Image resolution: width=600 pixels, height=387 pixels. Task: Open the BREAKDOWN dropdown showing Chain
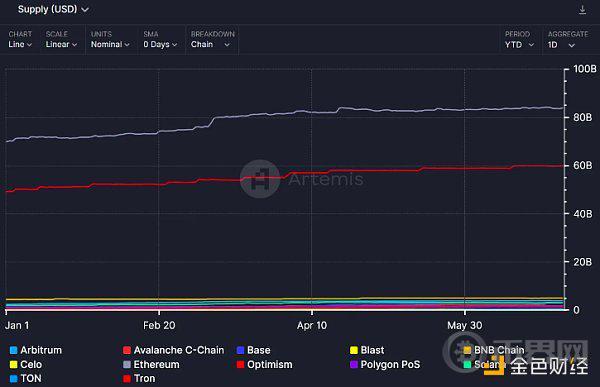pos(212,39)
